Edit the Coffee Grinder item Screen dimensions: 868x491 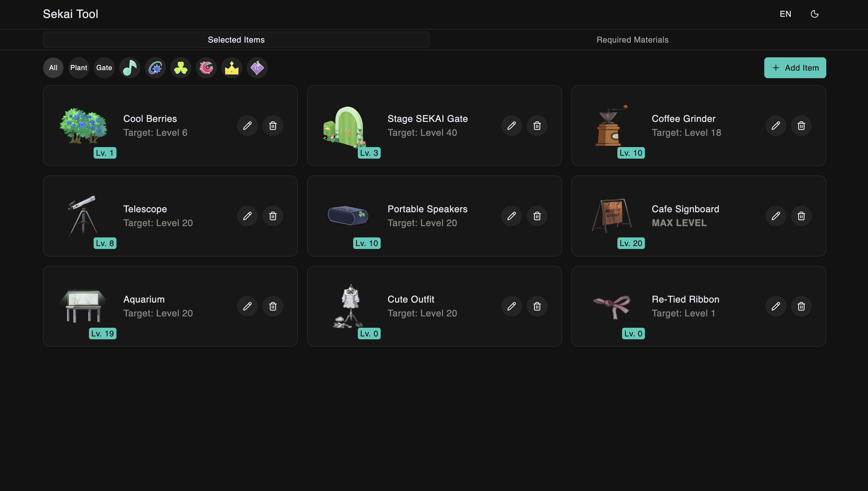[776, 125]
